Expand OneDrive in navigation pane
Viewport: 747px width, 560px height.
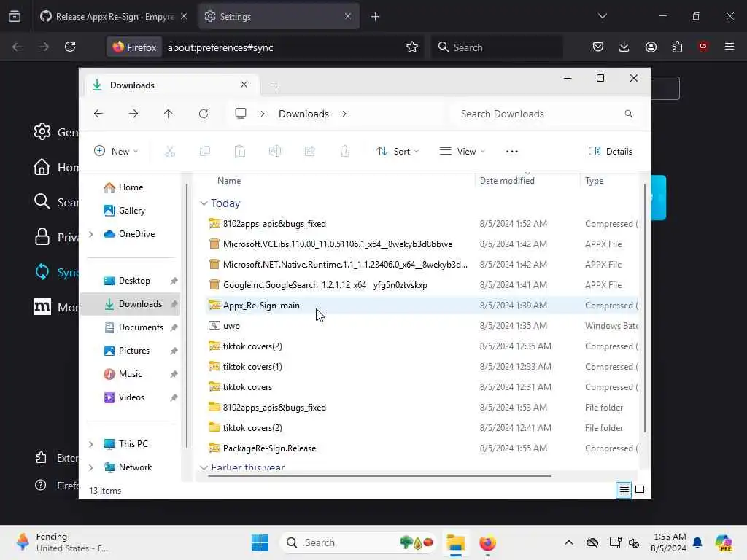tap(90, 234)
